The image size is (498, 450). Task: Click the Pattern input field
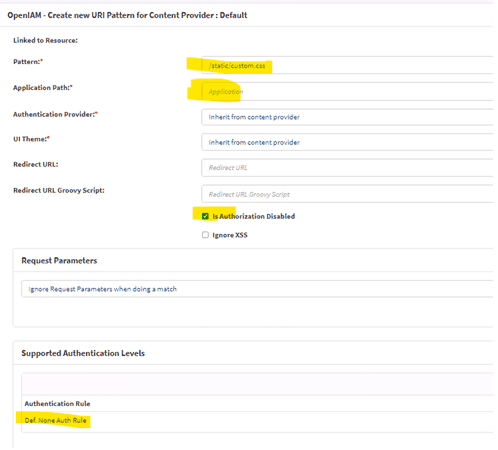[347, 65]
